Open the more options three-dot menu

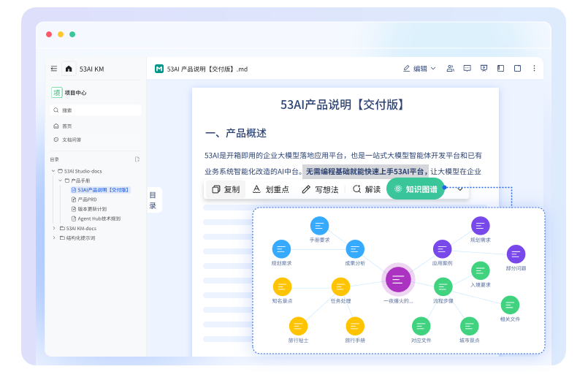pyautogui.click(x=534, y=68)
